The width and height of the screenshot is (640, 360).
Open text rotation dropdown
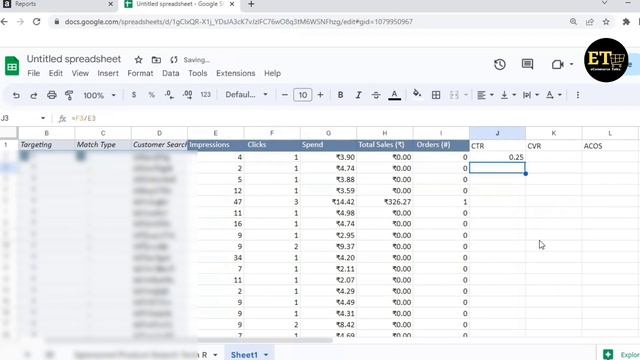[554, 95]
